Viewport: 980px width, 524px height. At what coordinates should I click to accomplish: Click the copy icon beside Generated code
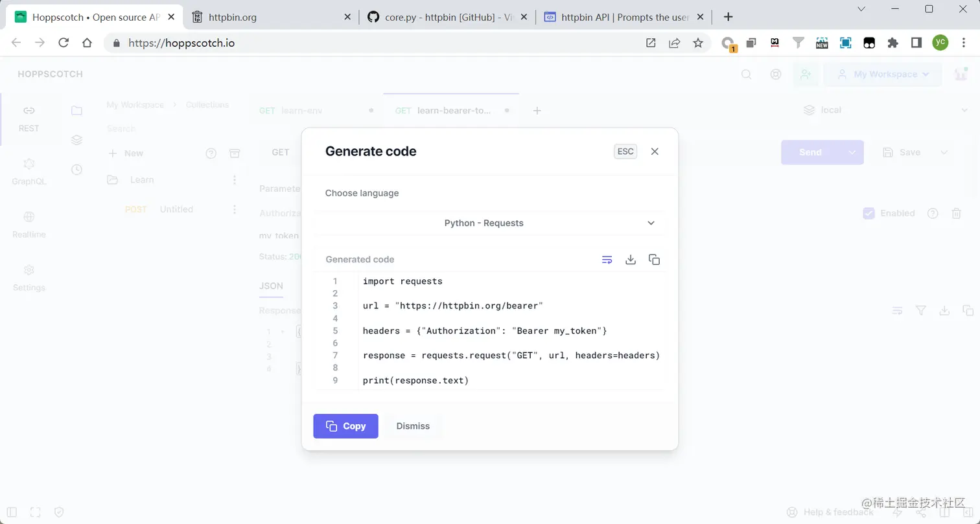pos(654,260)
